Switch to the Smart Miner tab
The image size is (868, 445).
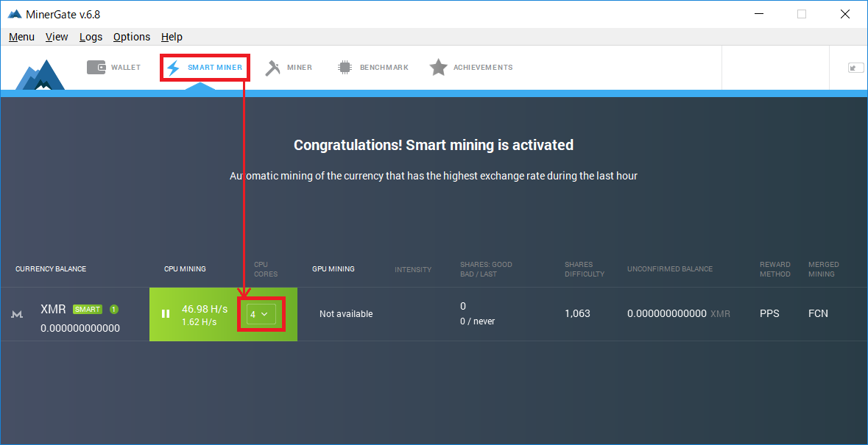[205, 68]
